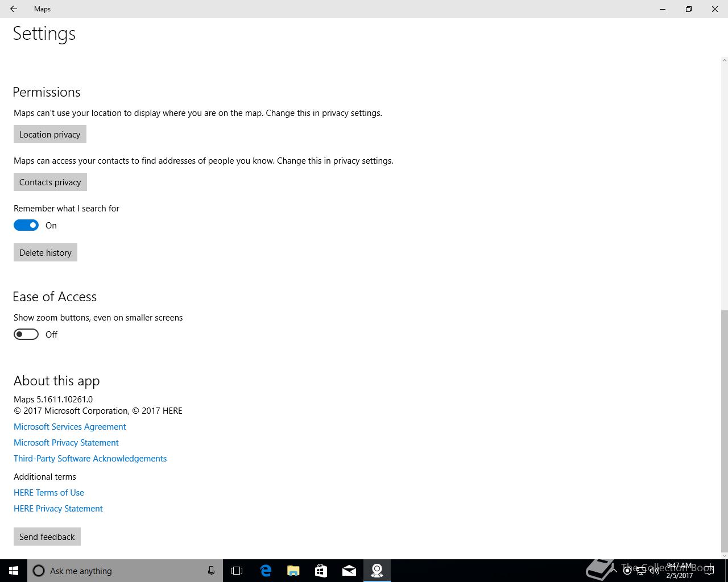Screen dimensions: 728x582
Task: Click the Cortana circle icon
Action: click(39, 571)
